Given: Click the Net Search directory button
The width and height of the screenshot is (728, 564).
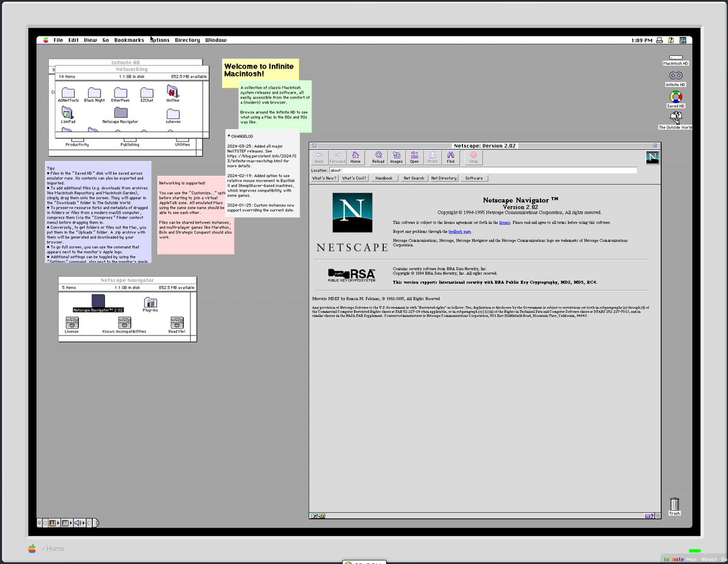Looking at the screenshot, I should tap(414, 178).
